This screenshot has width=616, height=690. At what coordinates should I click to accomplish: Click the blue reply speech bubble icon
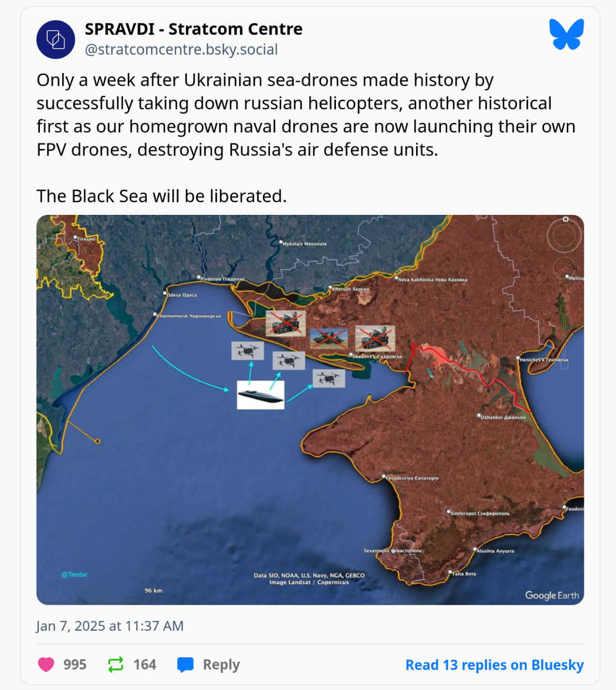[185, 665]
